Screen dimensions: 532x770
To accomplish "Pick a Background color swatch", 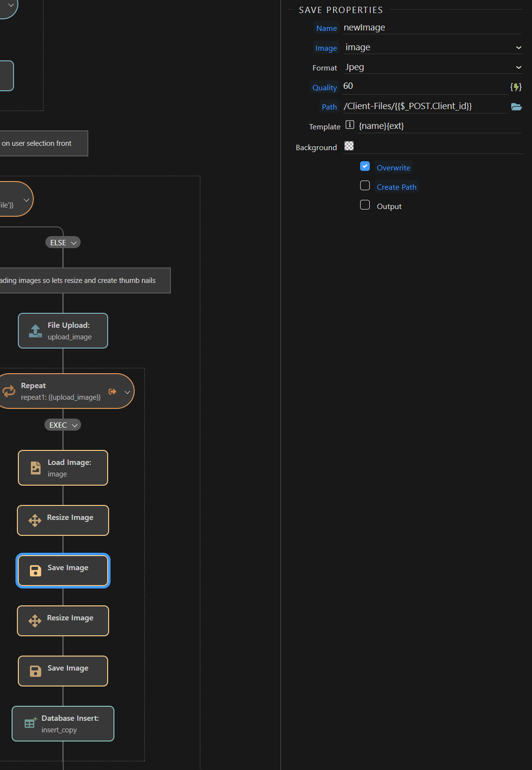I will [x=349, y=146].
